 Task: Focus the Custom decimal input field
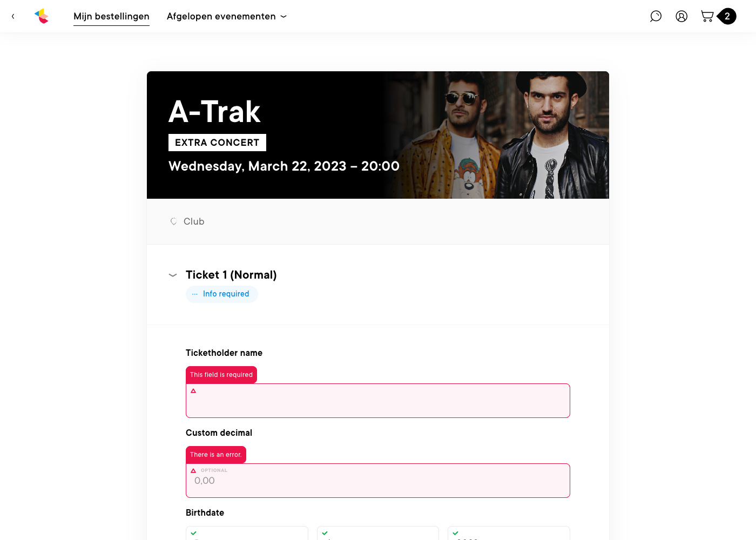(378, 482)
